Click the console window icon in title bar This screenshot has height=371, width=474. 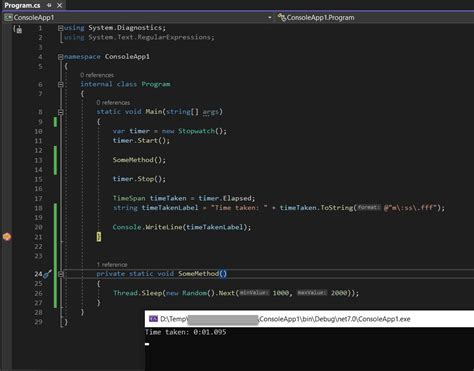(153, 319)
